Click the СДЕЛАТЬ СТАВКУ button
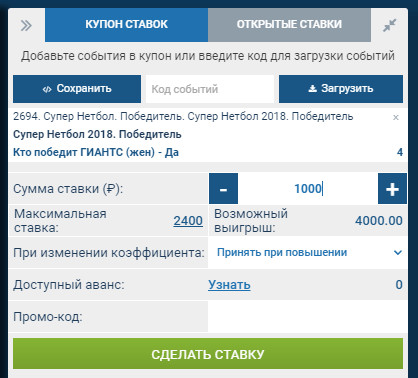Image resolution: width=418 pixels, height=378 pixels. (x=208, y=354)
